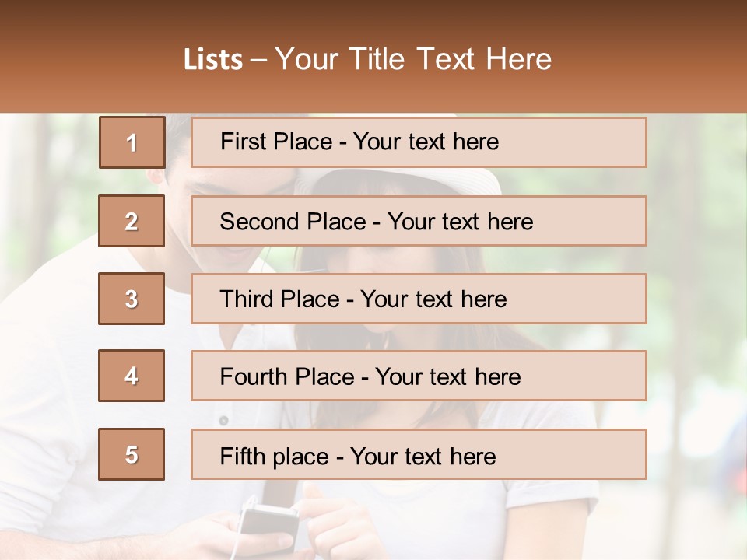The height and width of the screenshot is (560, 747).
Task: Select the First Place text bar
Action: click(x=419, y=142)
